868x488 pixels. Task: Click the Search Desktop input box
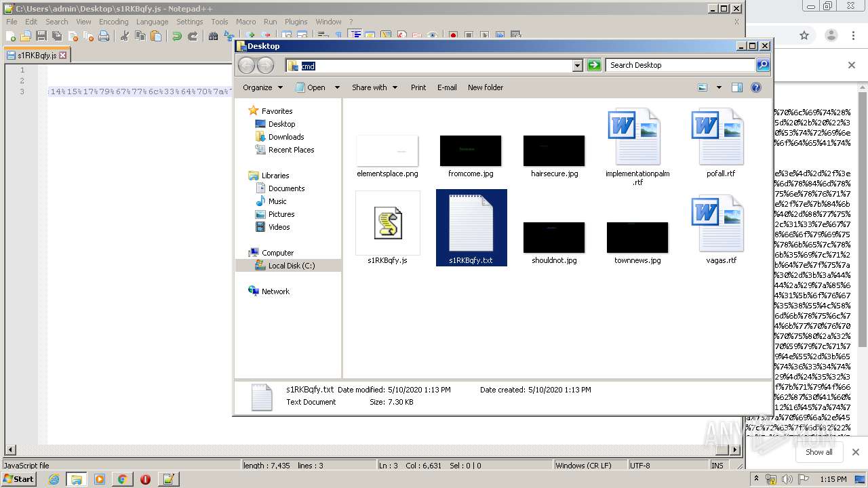point(680,65)
